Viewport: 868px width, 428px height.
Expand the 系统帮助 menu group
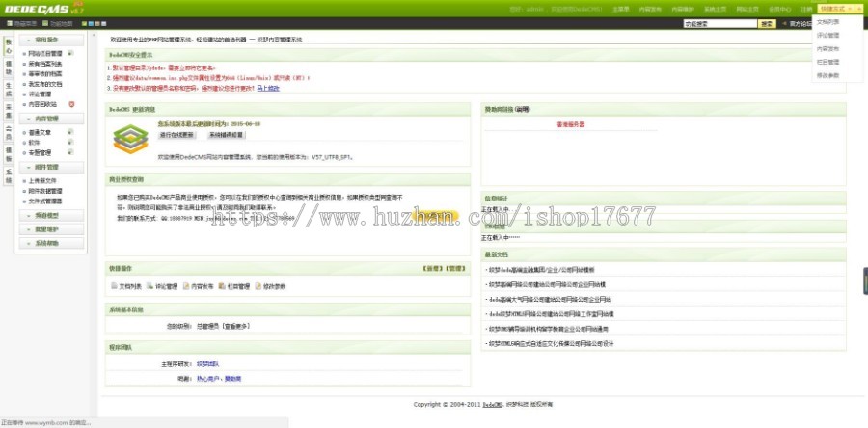click(51, 243)
